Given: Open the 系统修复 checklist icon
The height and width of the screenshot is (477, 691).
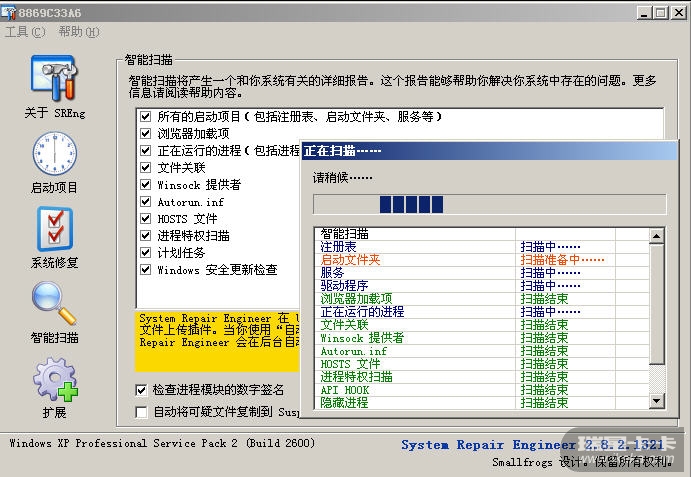Looking at the screenshot, I should (x=55, y=228).
